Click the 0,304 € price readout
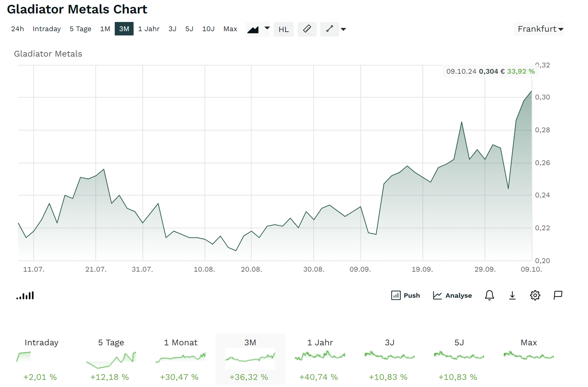Screen dimensions: 588x387 pyautogui.click(x=491, y=71)
